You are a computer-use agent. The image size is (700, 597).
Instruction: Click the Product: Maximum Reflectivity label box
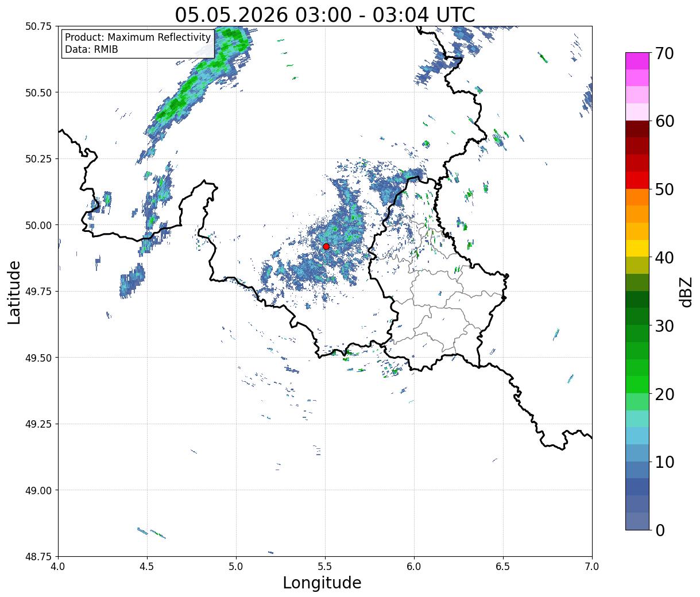[x=138, y=44]
